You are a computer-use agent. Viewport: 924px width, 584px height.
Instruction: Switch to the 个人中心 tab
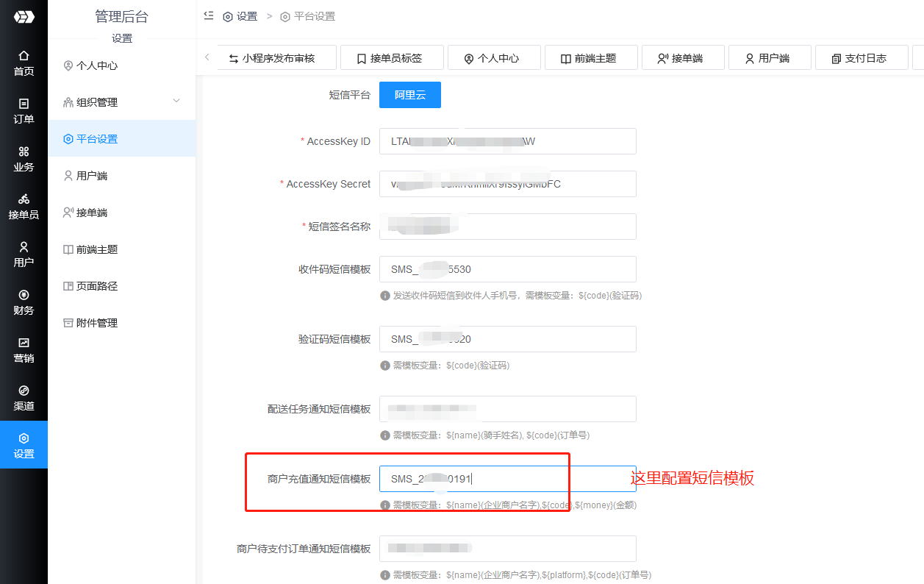point(494,58)
